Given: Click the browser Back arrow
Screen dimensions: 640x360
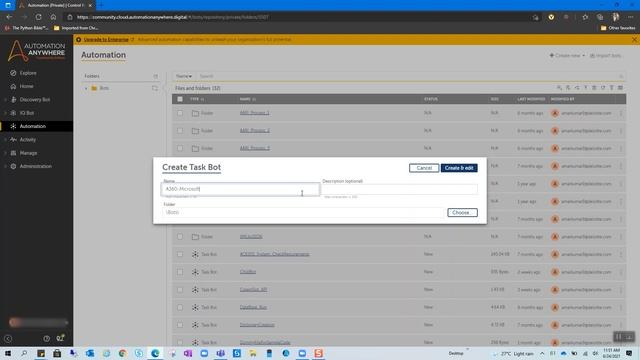Looking at the screenshot, I should 9,17.
